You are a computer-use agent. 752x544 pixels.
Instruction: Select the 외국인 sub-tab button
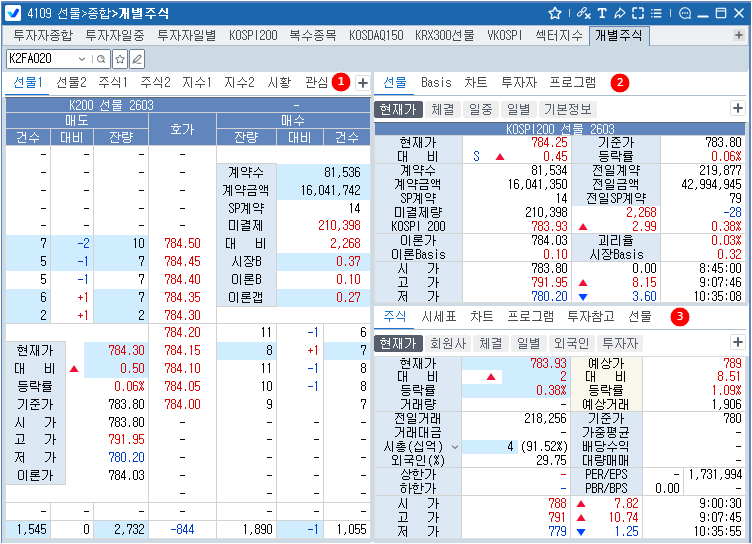click(x=570, y=343)
